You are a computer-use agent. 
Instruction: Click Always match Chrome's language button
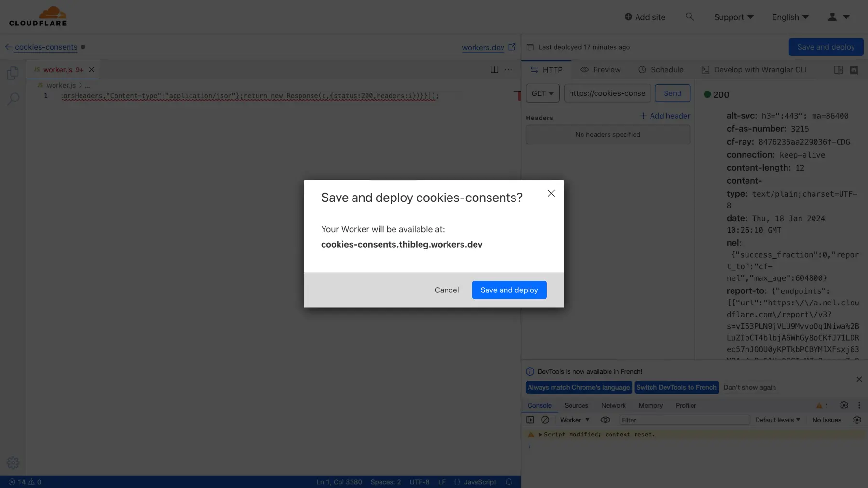tap(579, 387)
